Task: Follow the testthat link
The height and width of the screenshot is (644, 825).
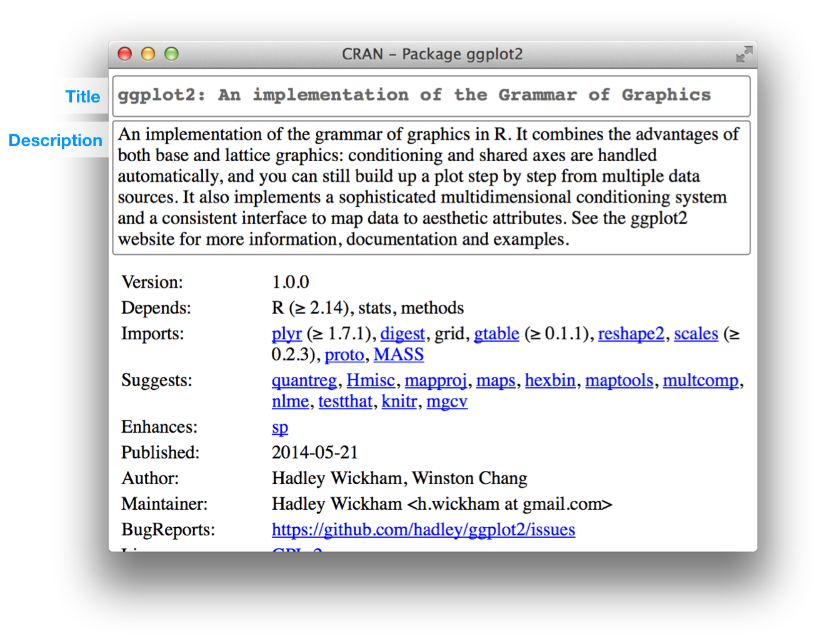Action: pos(345,401)
